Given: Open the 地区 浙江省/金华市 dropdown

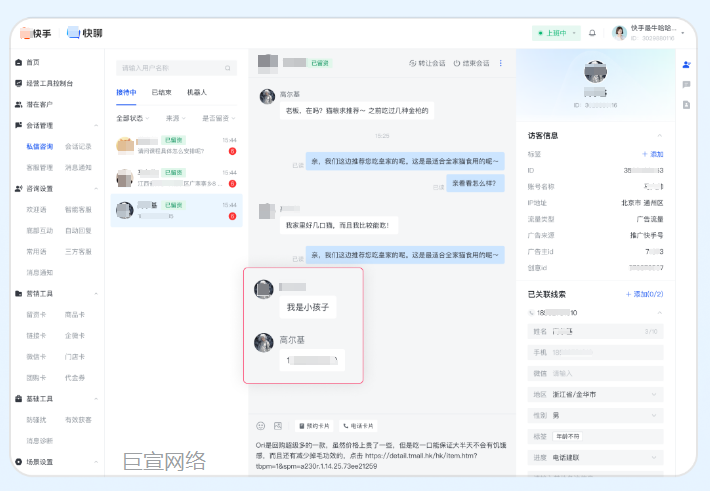Looking at the screenshot, I should (595, 394).
